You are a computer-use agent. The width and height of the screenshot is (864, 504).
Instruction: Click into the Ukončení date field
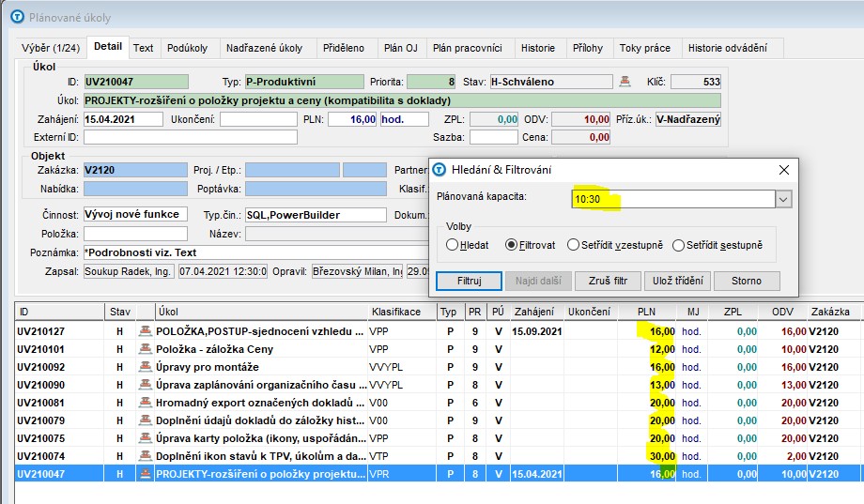click(x=257, y=119)
